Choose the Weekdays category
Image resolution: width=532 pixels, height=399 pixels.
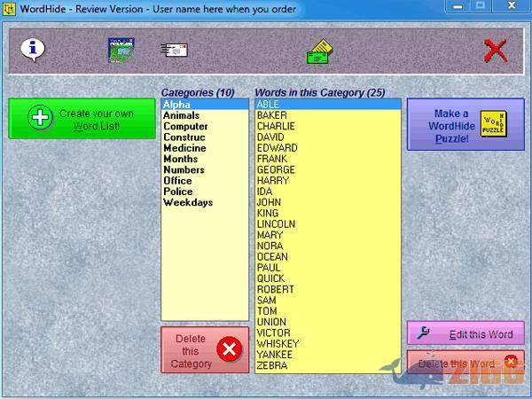click(187, 202)
